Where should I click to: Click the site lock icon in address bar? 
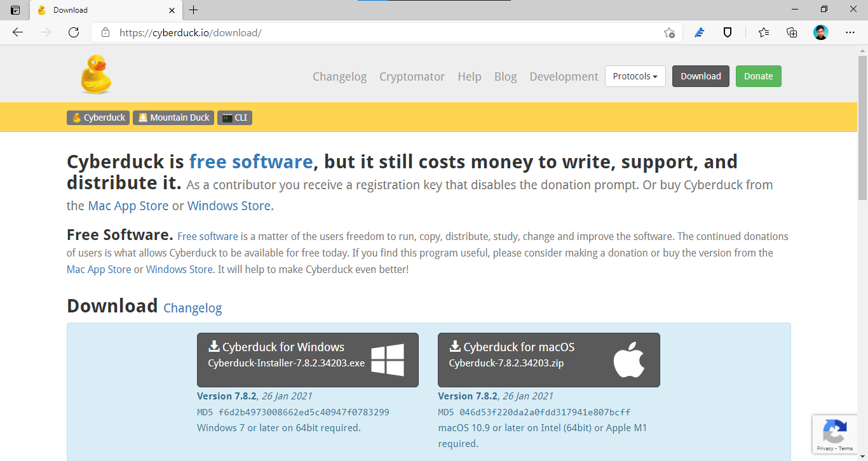click(105, 32)
